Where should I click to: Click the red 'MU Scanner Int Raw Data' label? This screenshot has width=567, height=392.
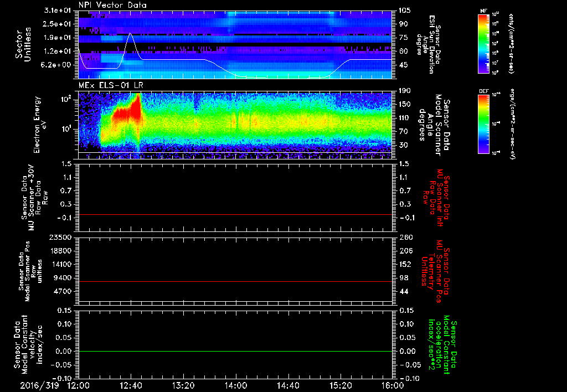point(436,198)
